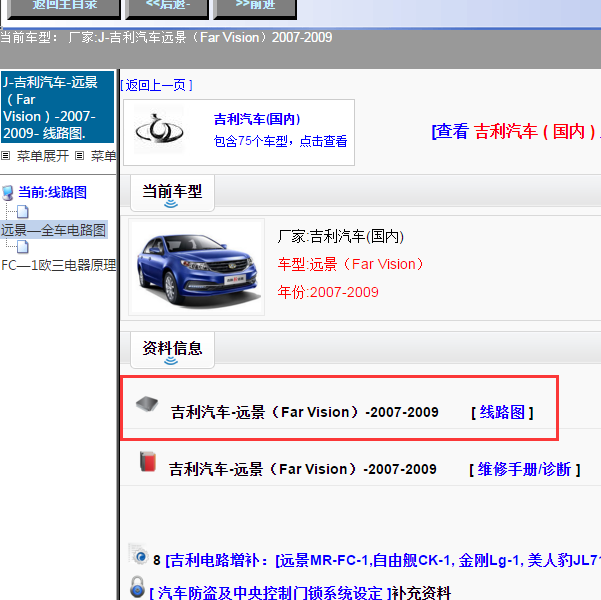
Task: Go forward with >>前进 button
Action: click(x=255, y=8)
